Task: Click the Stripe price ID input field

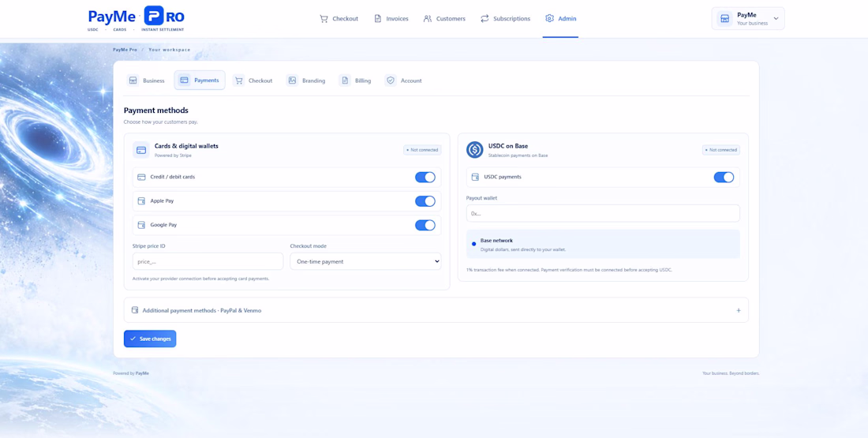Action: tap(208, 261)
